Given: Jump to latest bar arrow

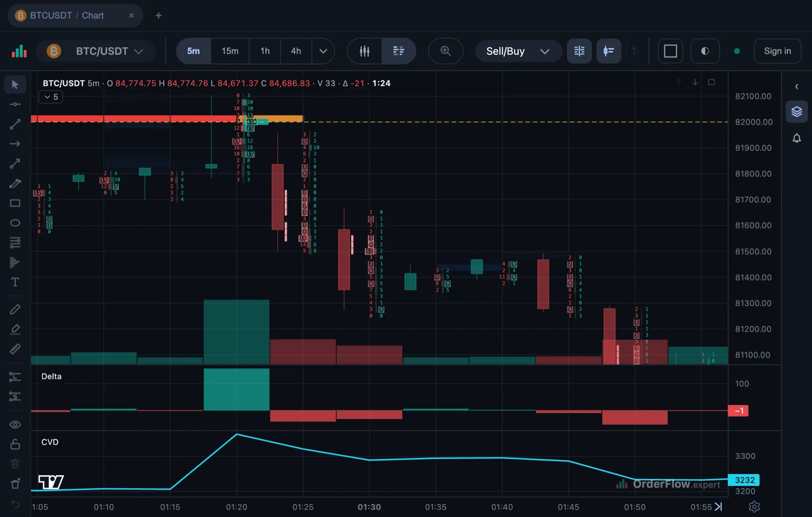Looking at the screenshot, I should (x=718, y=506).
